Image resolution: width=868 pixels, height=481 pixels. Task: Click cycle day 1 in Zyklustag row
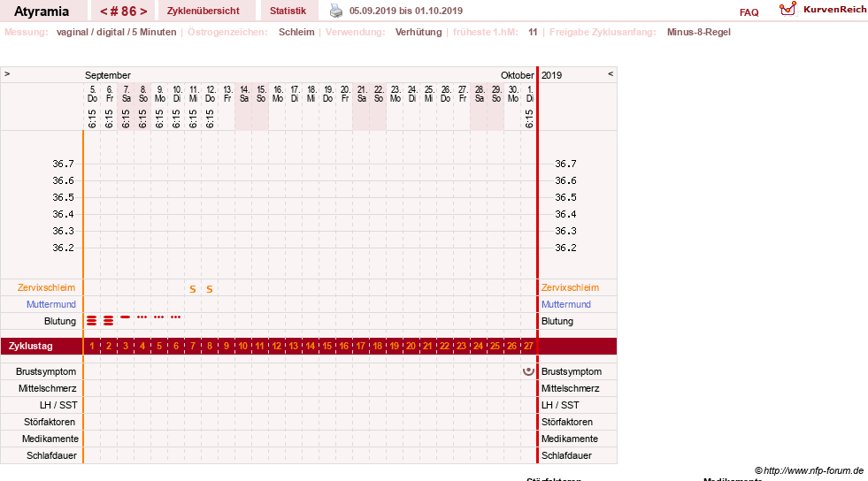pyautogui.click(x=92, y=346)
